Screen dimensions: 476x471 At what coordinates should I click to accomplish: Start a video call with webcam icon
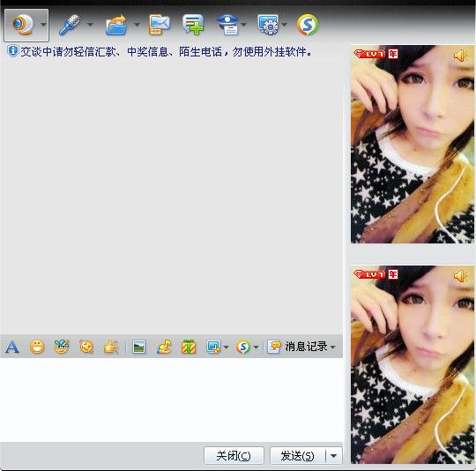click(22, 25)
